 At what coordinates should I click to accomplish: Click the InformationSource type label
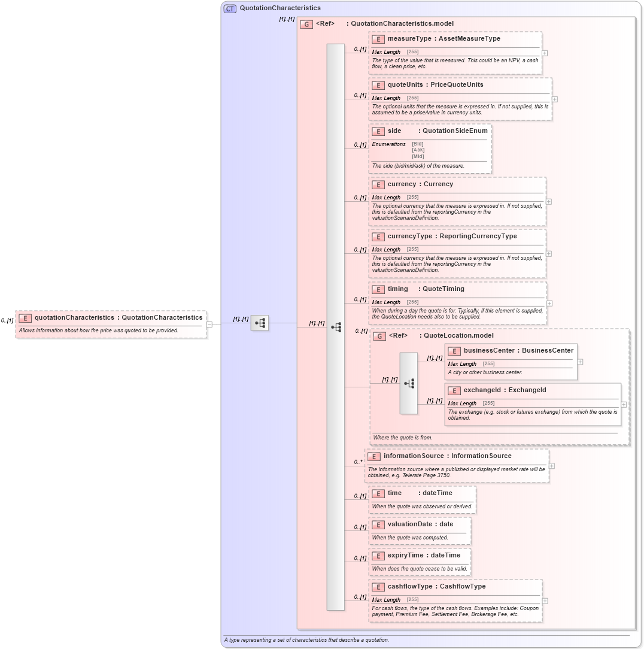point(481,456)
